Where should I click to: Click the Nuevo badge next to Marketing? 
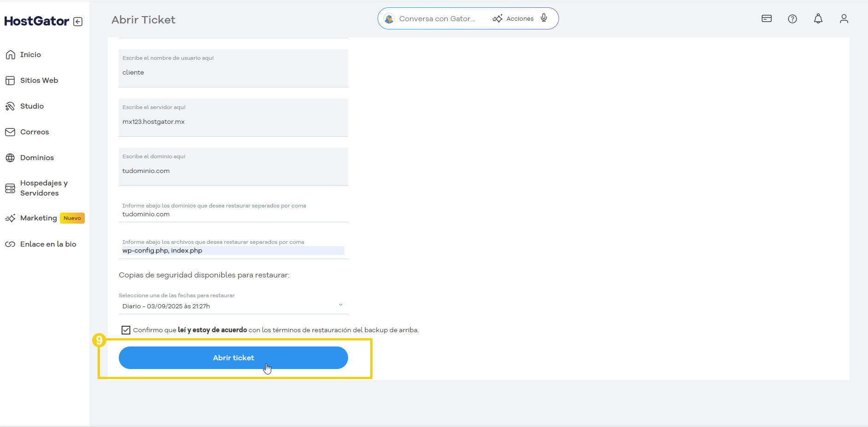point(72,218)
